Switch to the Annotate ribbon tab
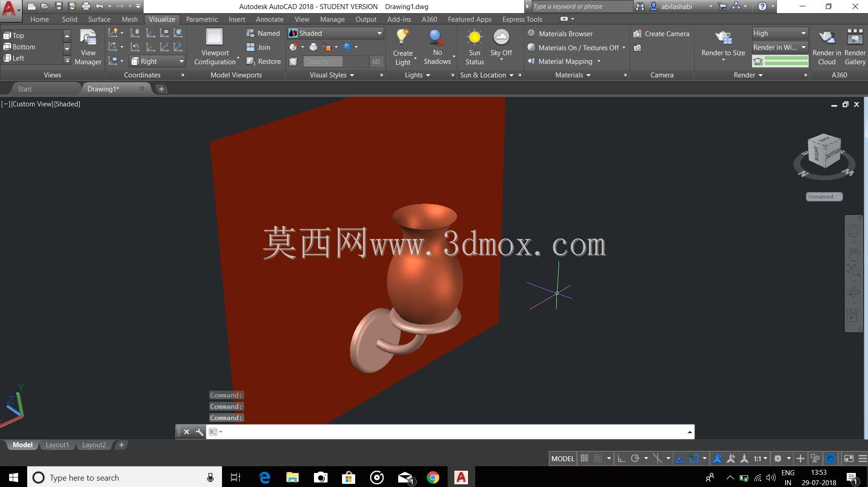This screenshot has width=868, height=487. point(270,19)
